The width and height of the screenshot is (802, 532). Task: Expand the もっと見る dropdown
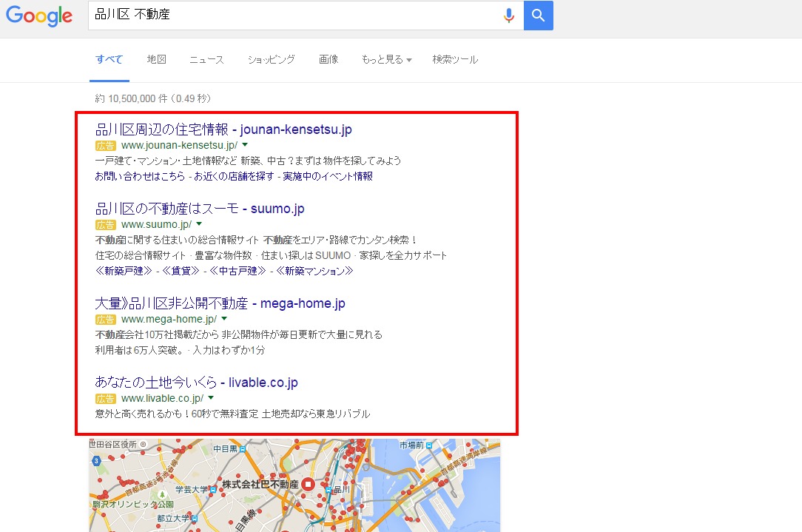tap(386, 59)
